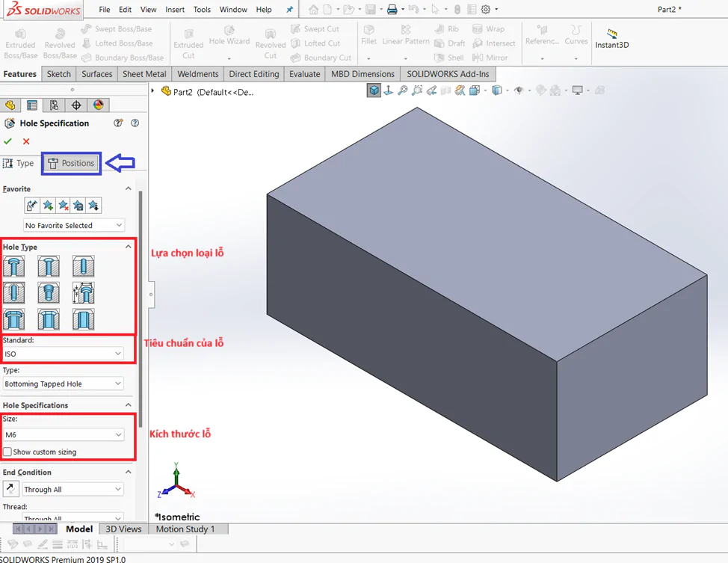Screen dimensions: 728x563
Task: Open the Size dropdown showing M6
Action: [63, 435]
